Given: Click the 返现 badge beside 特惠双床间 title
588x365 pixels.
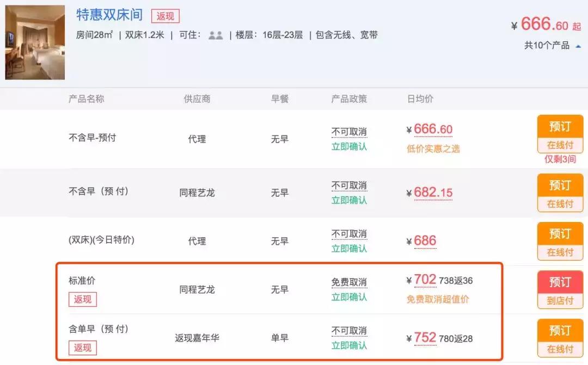Looking at the screenshot, I should point(164,16).
